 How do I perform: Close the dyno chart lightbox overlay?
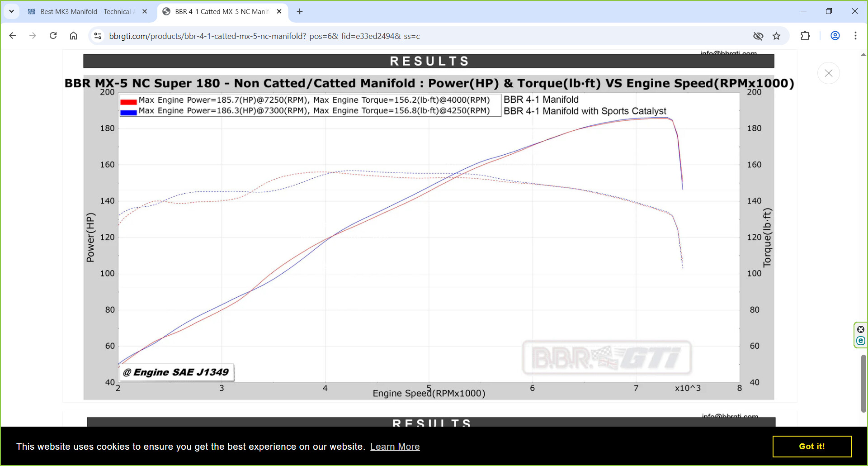tap(829, 73)
